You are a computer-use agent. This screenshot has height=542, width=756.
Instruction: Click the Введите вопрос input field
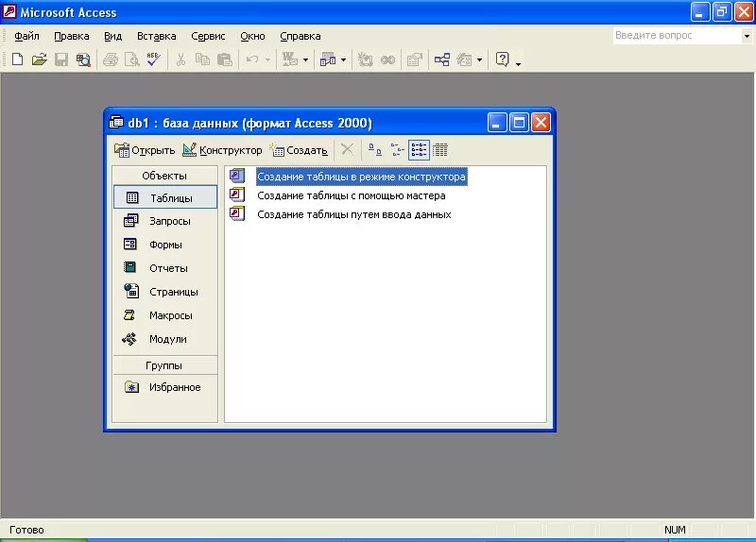677,36
